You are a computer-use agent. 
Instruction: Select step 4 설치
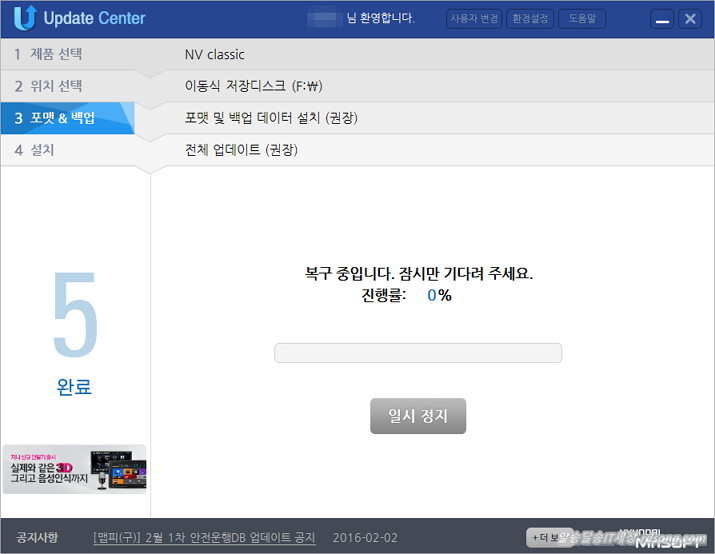tap(67, 150)
